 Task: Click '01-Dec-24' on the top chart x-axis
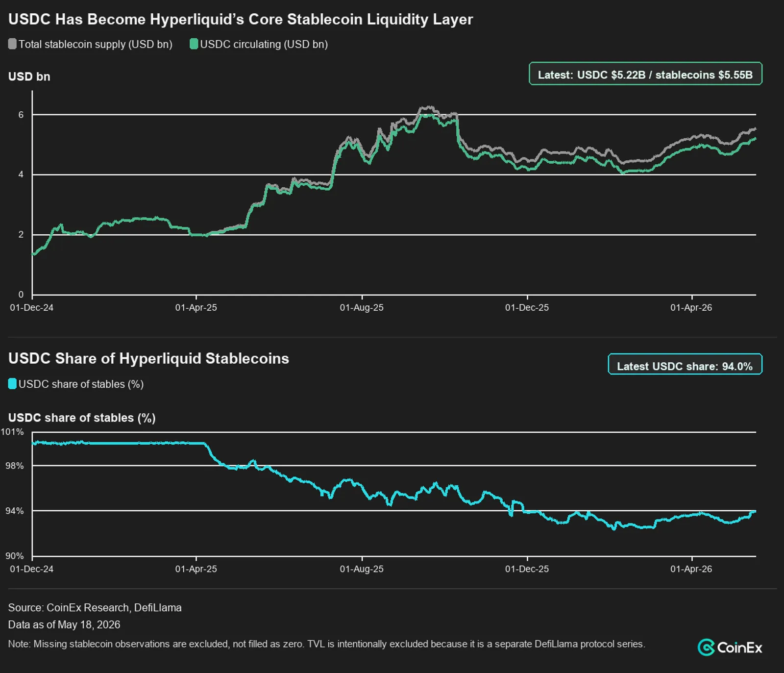(32, 307)
